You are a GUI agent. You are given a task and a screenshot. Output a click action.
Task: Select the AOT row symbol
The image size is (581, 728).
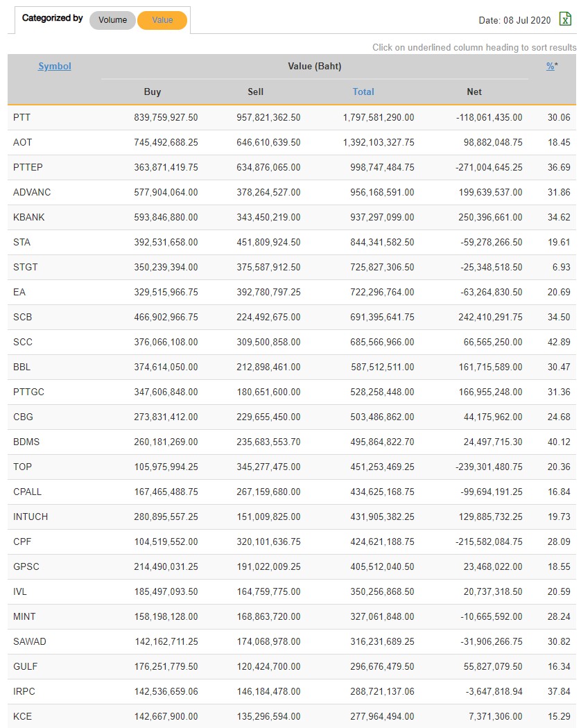pyautogui.click(x=23, y=142)
